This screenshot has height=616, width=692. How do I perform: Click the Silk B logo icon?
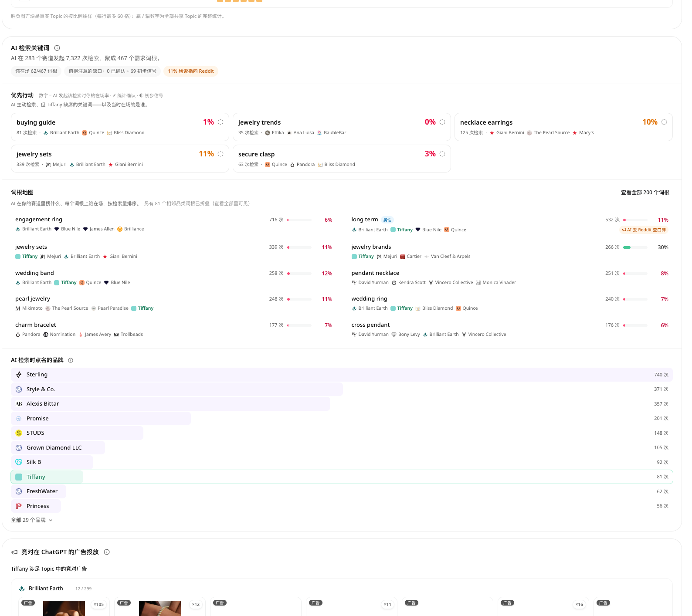click(x=19, y=462)
